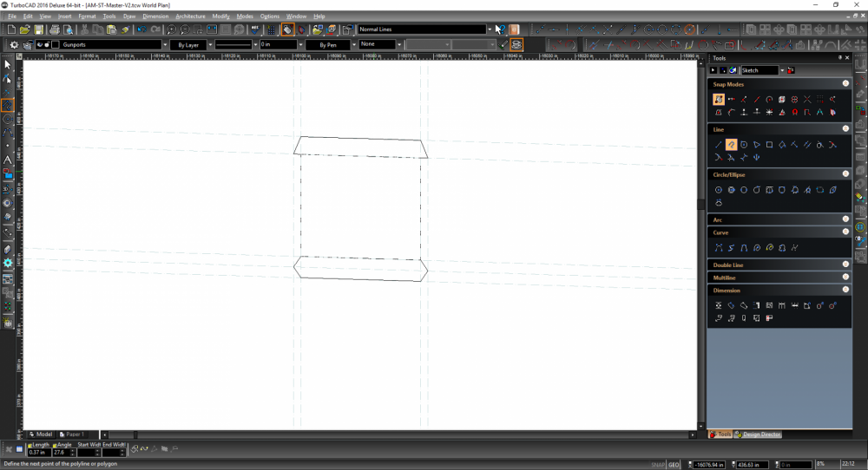Save the drawing with the floppy disk icon
The image size is (868, 470).
click(39, 29)
